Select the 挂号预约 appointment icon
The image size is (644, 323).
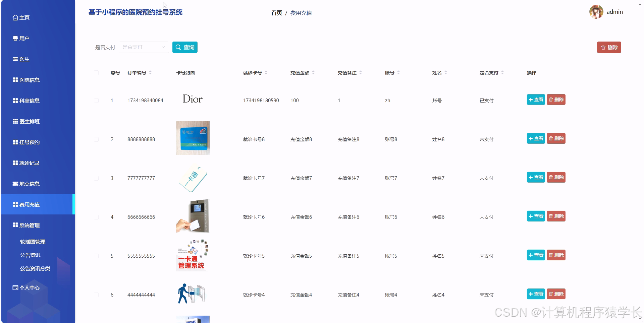15,142
